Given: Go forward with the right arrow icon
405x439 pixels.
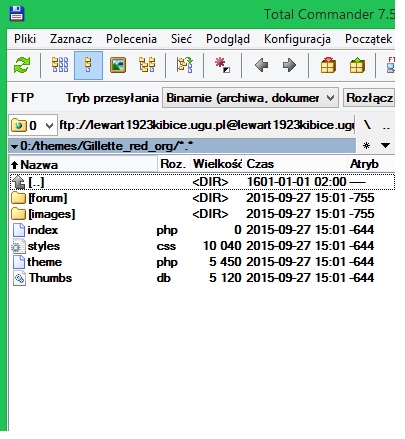Looking at the screenshot, I should (289, 65).
